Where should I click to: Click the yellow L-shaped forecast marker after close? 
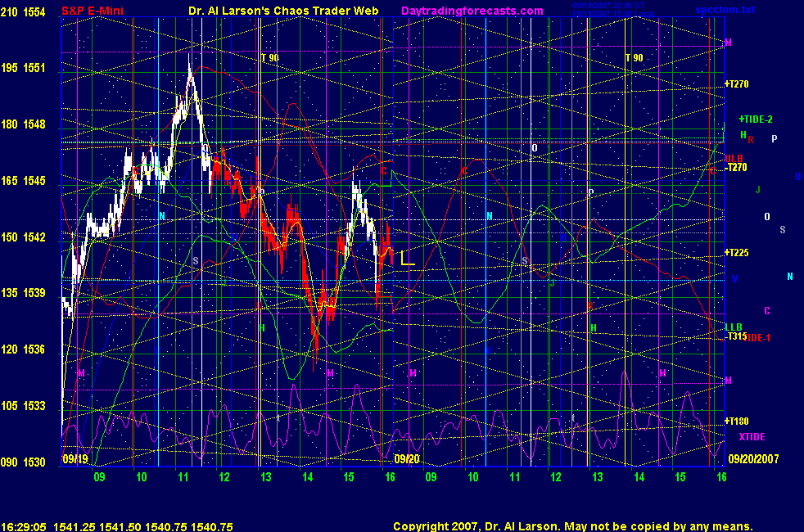[407, 259]
